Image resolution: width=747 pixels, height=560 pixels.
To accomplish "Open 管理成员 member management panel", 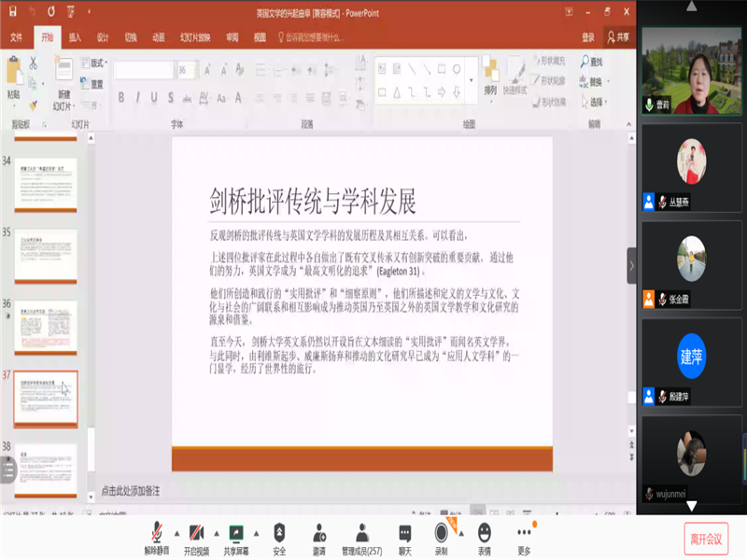I will pyautogui.click(x=362, y=534).
